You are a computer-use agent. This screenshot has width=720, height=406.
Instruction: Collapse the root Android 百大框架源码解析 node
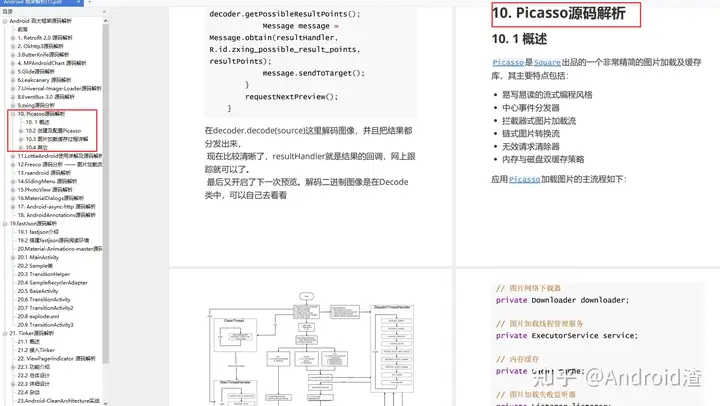(5, 21)
